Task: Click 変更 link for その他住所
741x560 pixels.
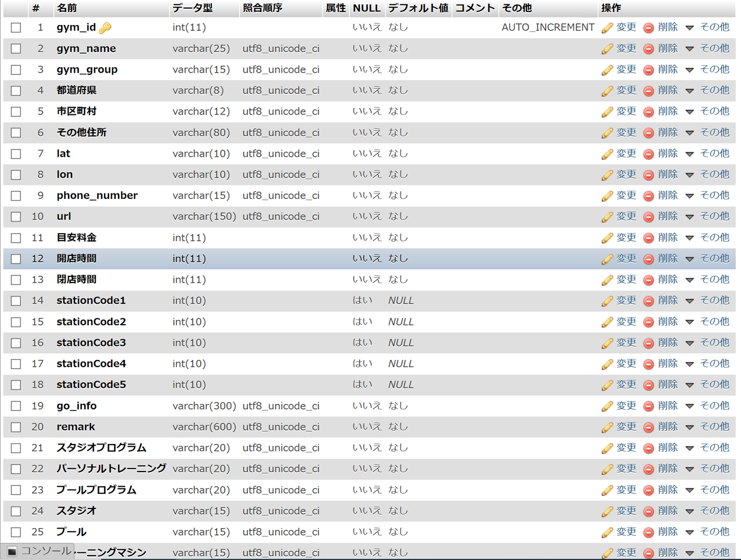Action: point(626,132)
